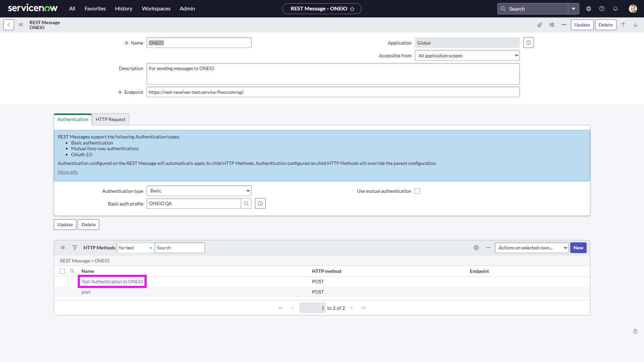Image resolution: width=644 pixels, height=362 pixels.
Task: Click the bottom Update button
Action: [65, 225]
